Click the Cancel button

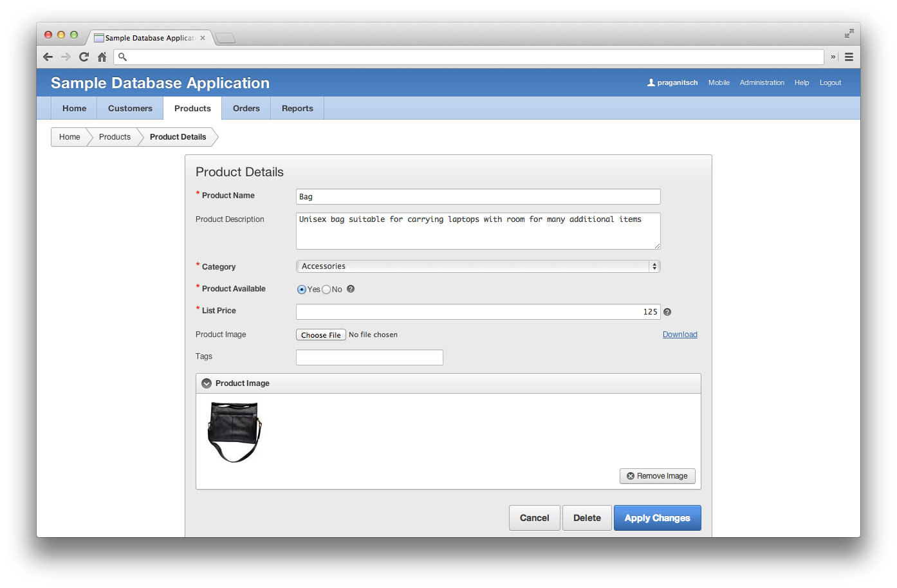point(535,518)
